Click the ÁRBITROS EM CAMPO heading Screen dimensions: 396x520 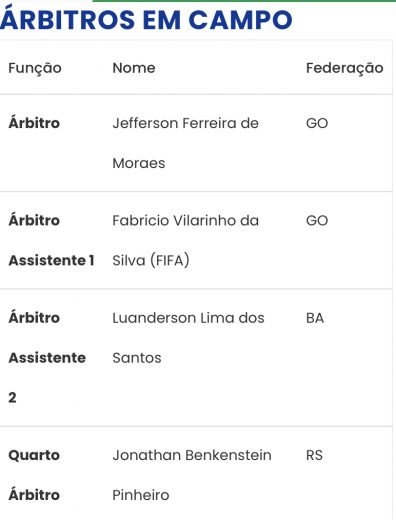coord(146,20)
